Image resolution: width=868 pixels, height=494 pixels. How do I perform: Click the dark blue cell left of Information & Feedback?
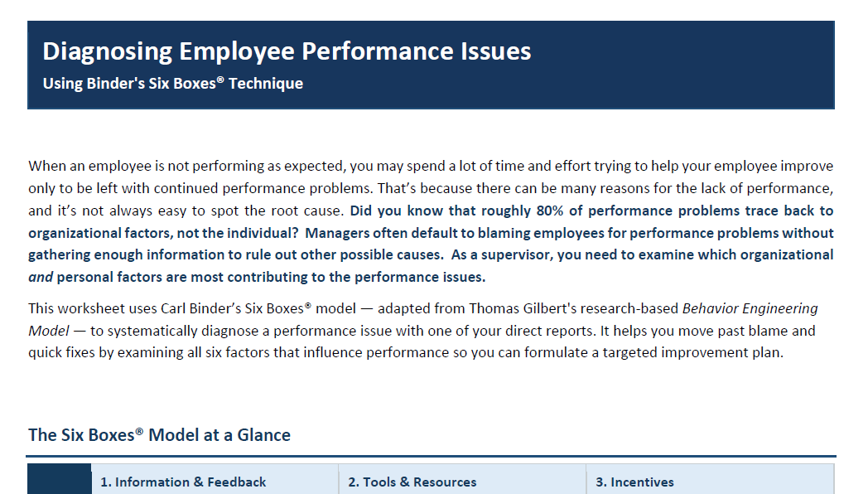[x=60, y=479]
